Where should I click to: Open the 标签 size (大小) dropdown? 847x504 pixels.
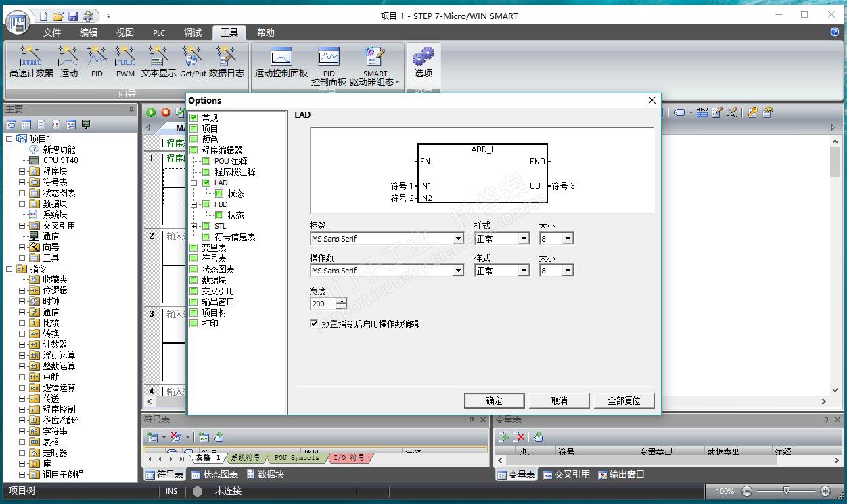[x=568, y=239]
